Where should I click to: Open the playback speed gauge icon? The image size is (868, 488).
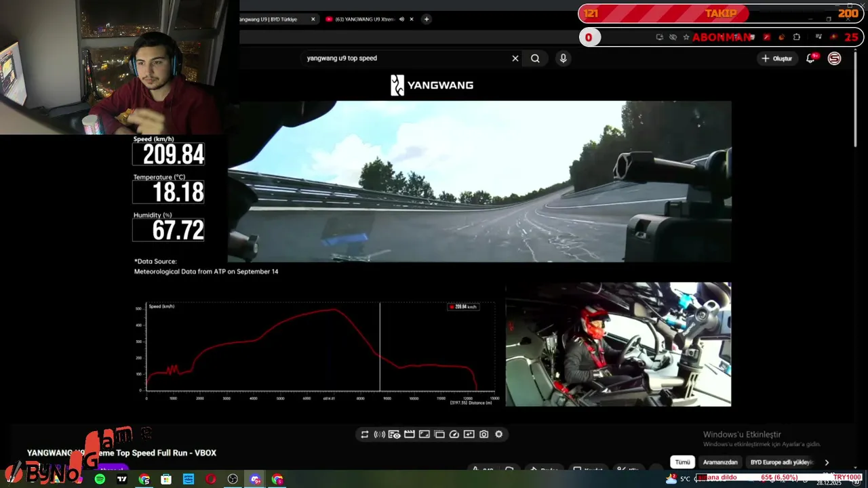(x=454, y=434)
